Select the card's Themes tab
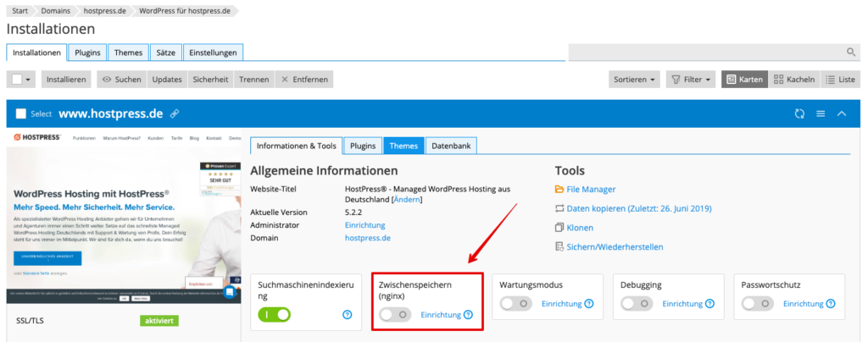 tap(403, 146)
